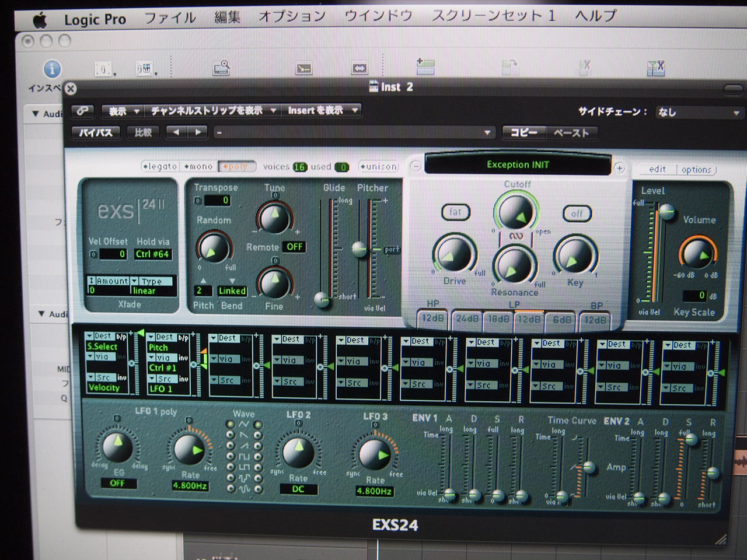Click the バイパス button
Viewport: 747px width, 560px height.
[96, 132]
